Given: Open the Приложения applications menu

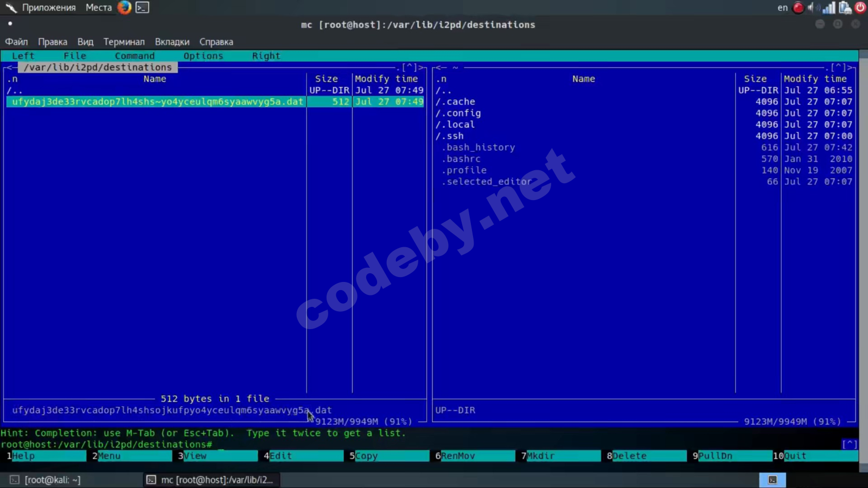Looking at the screenshot, I should (x=49, y=8).
